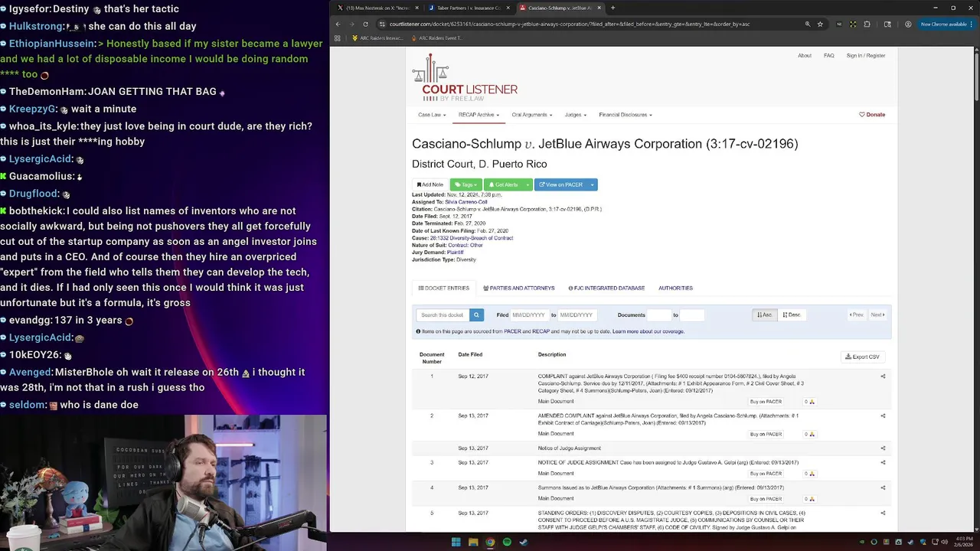Switch to Taber Partners v. Insurance browser tab
Image resolution: width=980 pixels, height=551 pixels.
pyautogui.click(x=468, y=8)
